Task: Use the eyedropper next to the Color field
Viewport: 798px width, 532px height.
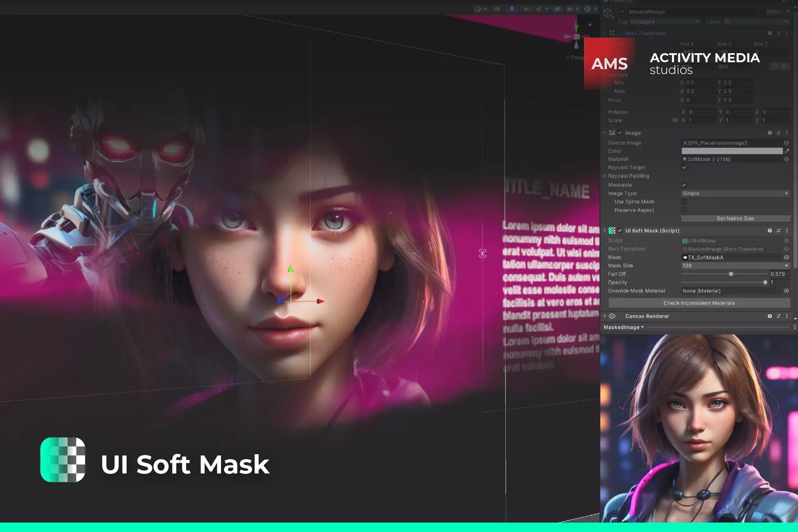Action: click(x=787, y=151)
